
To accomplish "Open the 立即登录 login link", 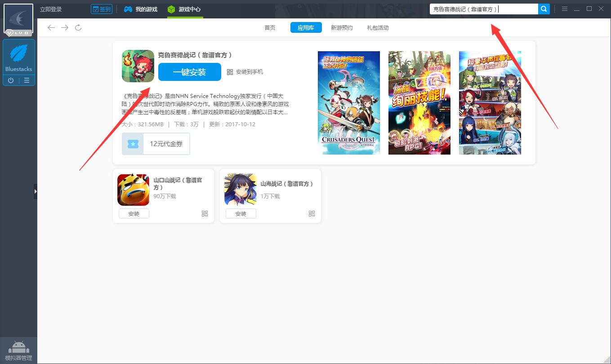I will pyautogui.click(x=51, y=9).
